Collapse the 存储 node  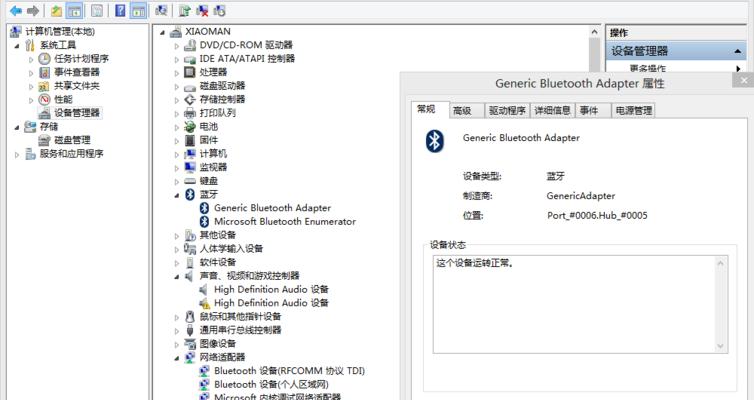17,127
